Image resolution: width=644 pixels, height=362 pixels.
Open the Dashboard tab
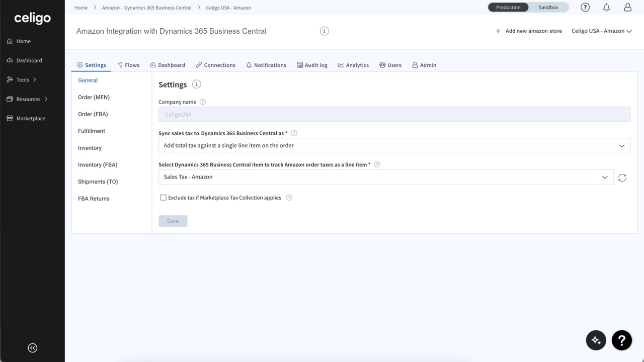(168, 65)
